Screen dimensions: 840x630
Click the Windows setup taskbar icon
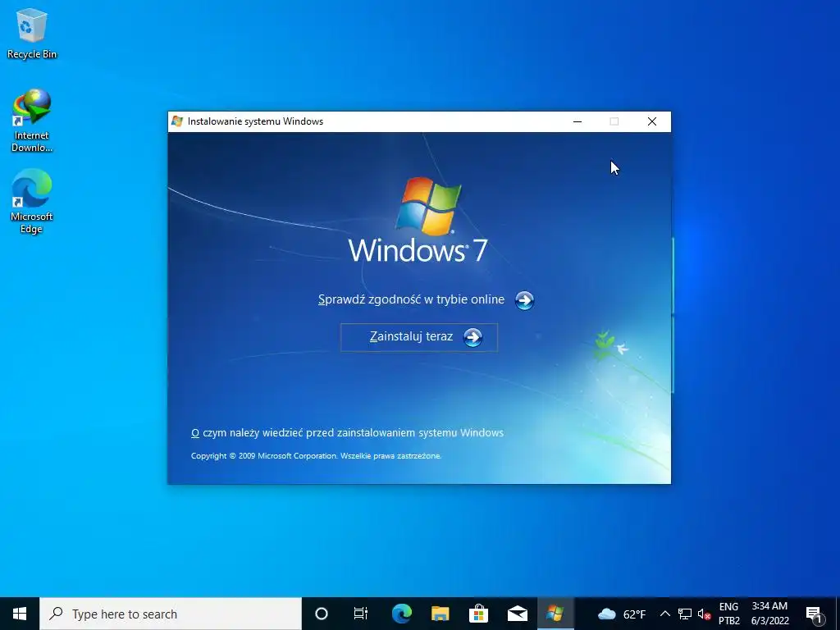[x=555, y=614]
